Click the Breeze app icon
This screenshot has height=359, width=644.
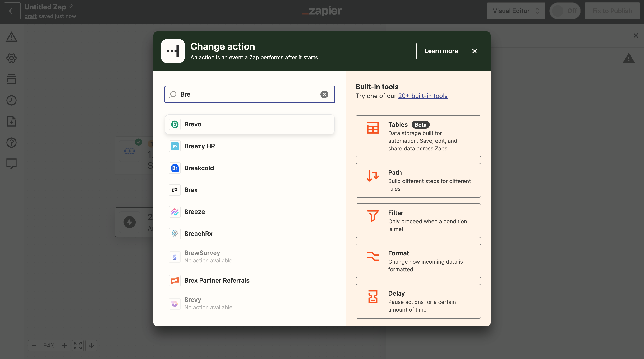point(175,212)
